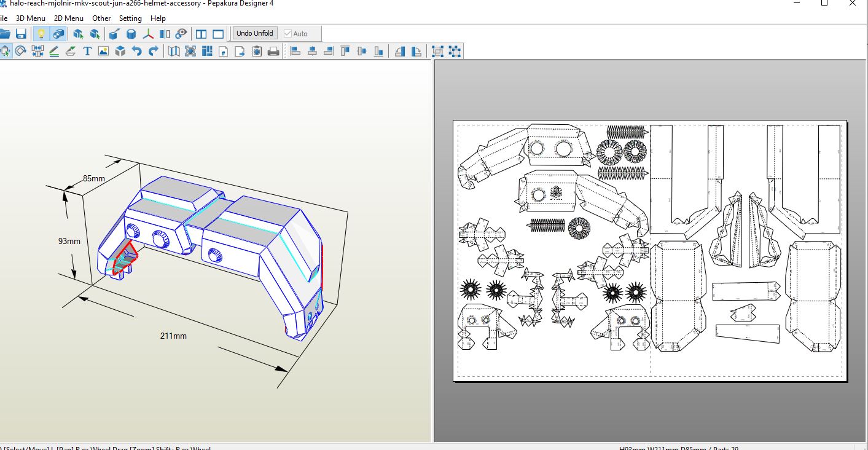Switch to the single-pane window layout
Image resolution: width=868 pixels, height=450 pixels.
pyautogui.click(x=218, y=34)
